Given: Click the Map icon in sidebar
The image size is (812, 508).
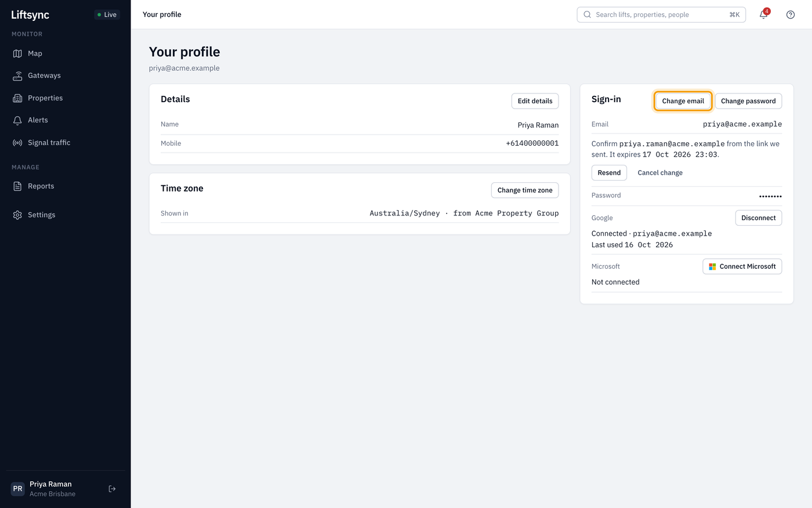Looking at the screenshot, I should coord(17,53).
